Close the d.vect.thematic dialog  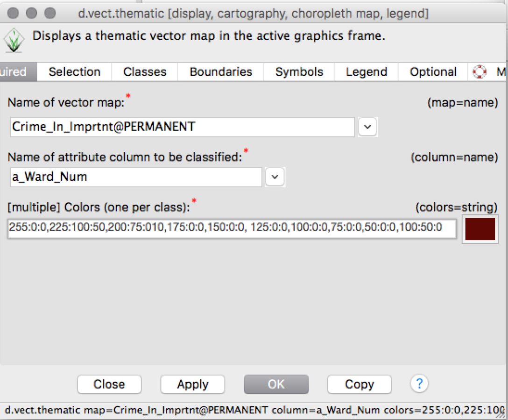point(109,384)
